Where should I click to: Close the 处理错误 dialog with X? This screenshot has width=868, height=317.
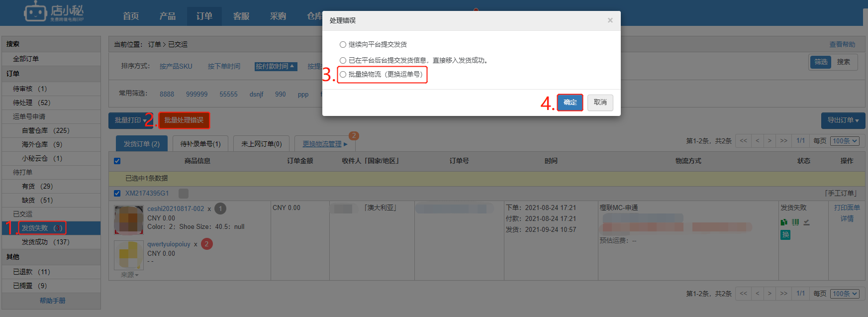(x=610, y=20)
